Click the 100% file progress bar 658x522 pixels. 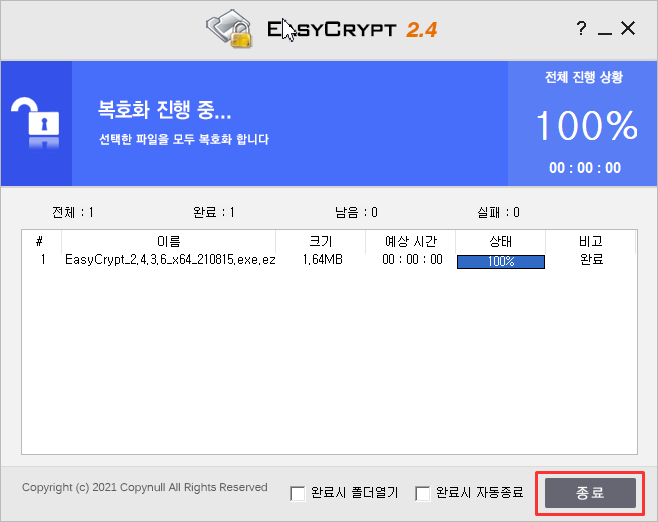pos(501,262)
